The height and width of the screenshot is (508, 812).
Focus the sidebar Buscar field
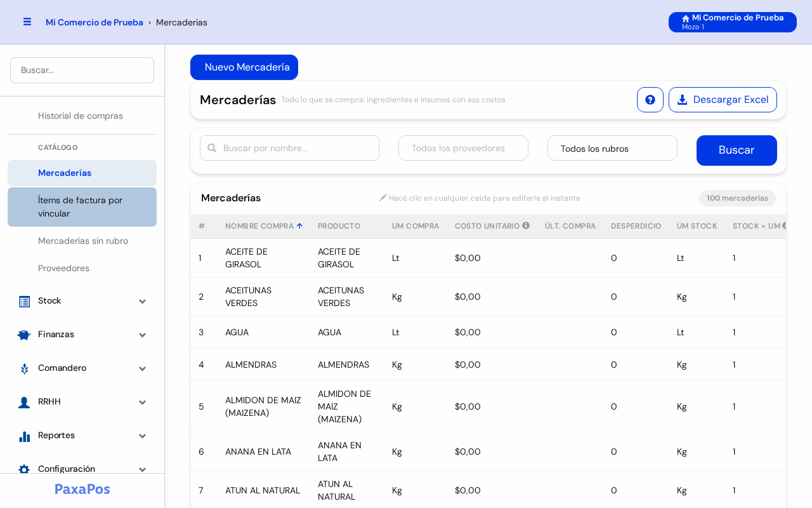[x=82, y=70]
